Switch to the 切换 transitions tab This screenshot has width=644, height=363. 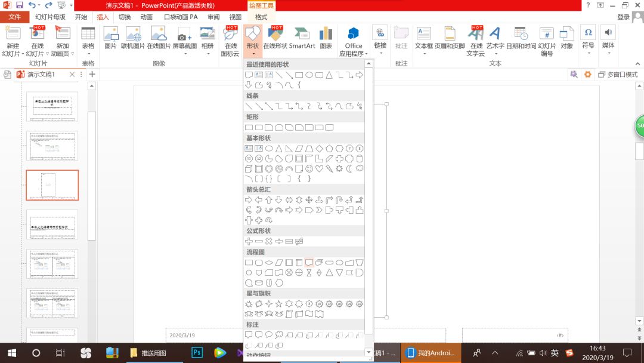pos(125,17)
